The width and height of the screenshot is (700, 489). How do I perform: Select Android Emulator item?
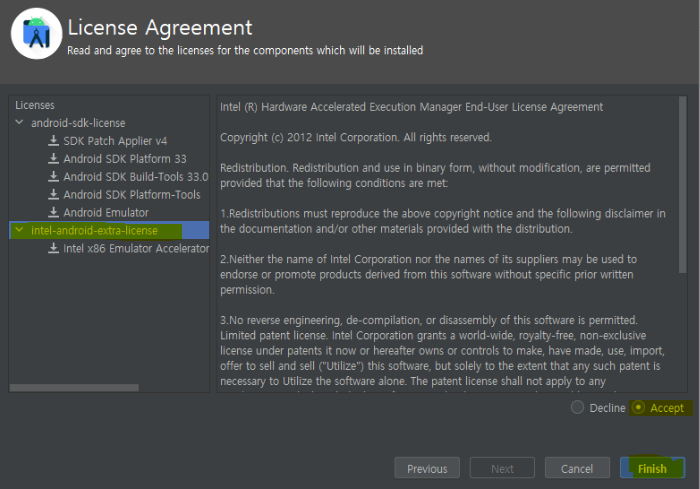[x=106, y=213]
